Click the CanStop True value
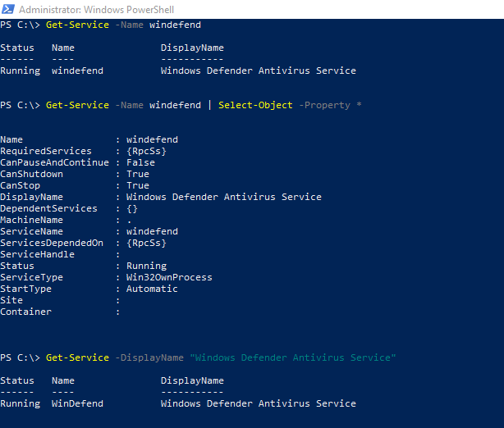The image size is (504, 428). [138, 185]
